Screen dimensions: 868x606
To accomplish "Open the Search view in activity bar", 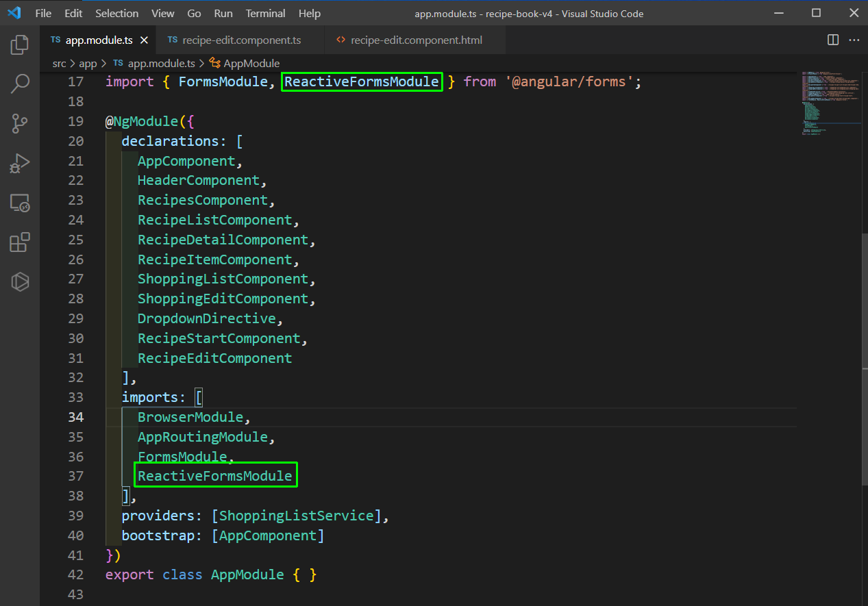I will pos(20,84).
